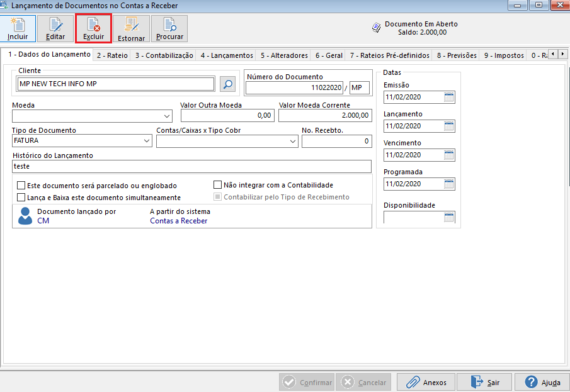
Task: Maximize the Lançamento de Documentos window
Action: (539, 5)
